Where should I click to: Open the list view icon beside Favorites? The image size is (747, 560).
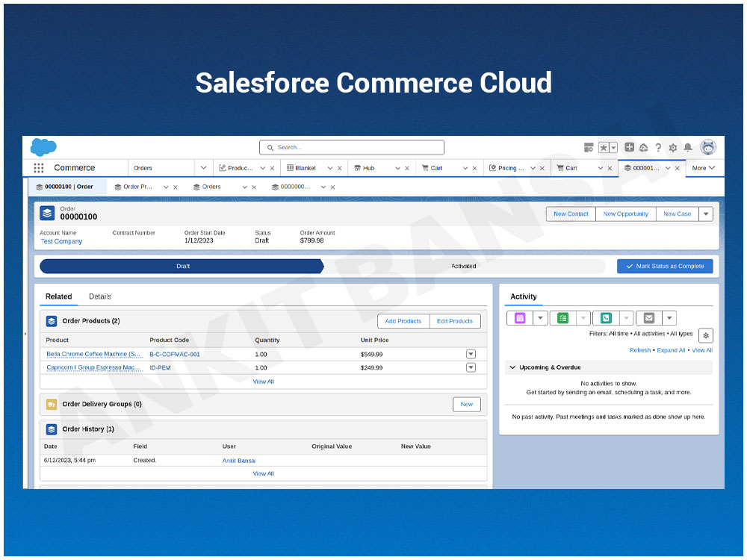(x=589, y=148)
